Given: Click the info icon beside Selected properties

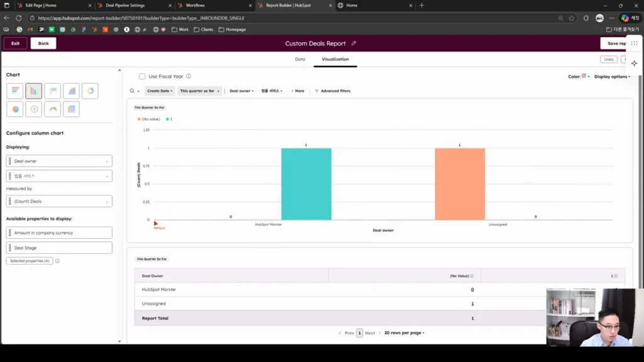Looking at the screenshot, I should tap(57, 261).
